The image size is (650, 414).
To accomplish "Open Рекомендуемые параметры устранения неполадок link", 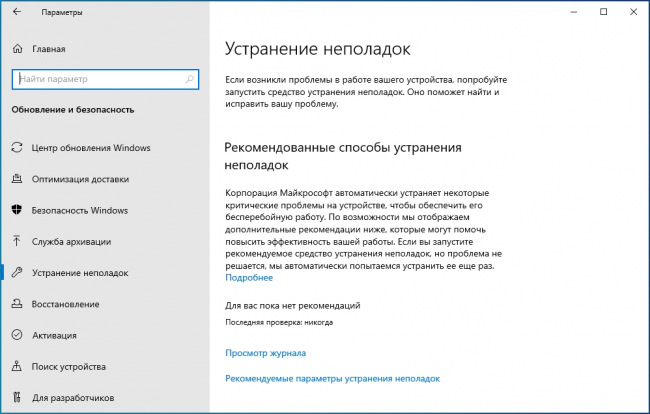I will (x=332, y=378).
